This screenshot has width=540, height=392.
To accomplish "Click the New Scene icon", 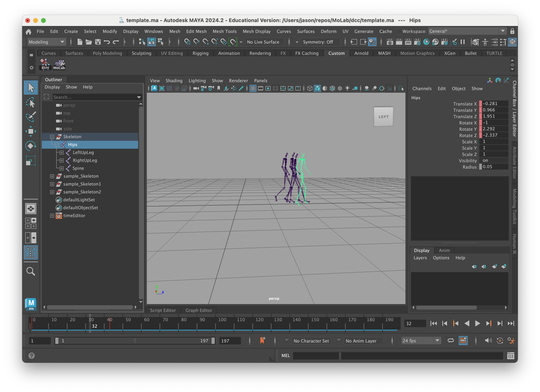I will (x=80, y=42).
